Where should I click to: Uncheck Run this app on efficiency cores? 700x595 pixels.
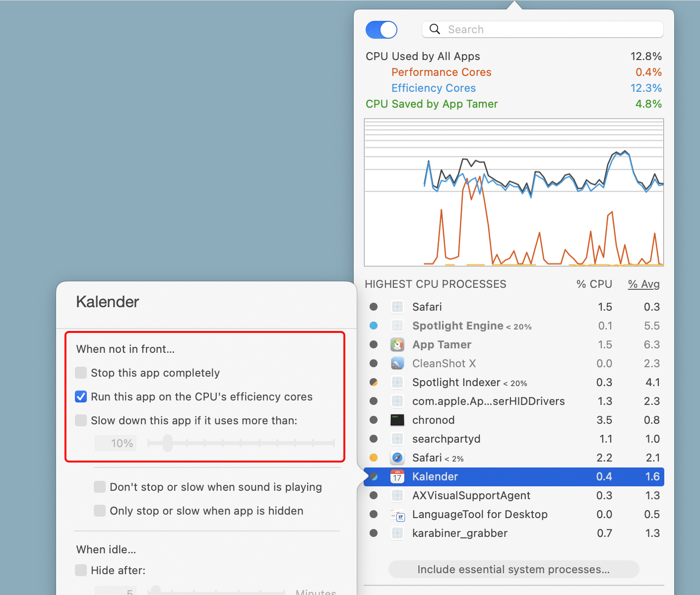[81, 397]
